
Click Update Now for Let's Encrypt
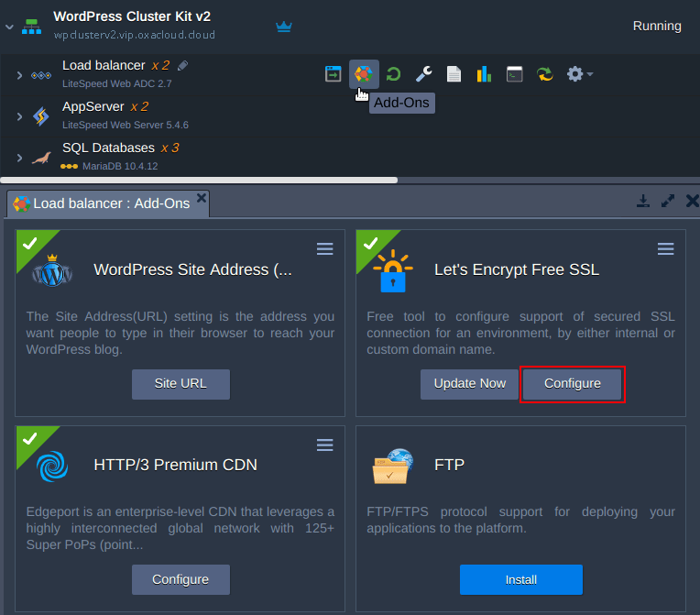(469, 384)
